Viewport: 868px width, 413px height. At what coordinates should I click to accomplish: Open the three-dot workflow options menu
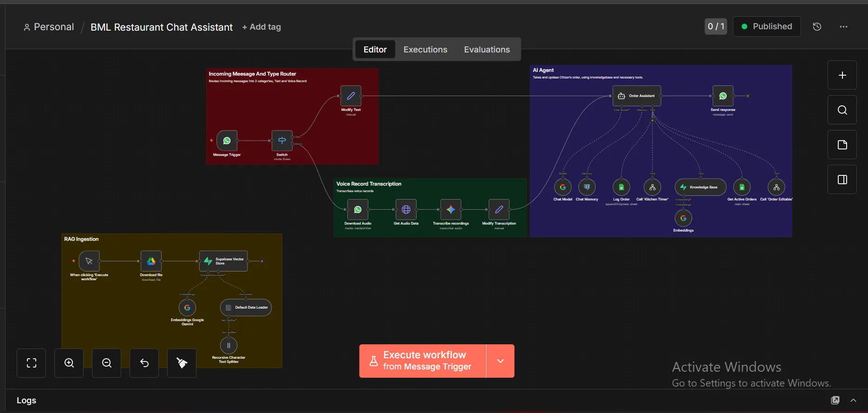click(x=843, y=27)
